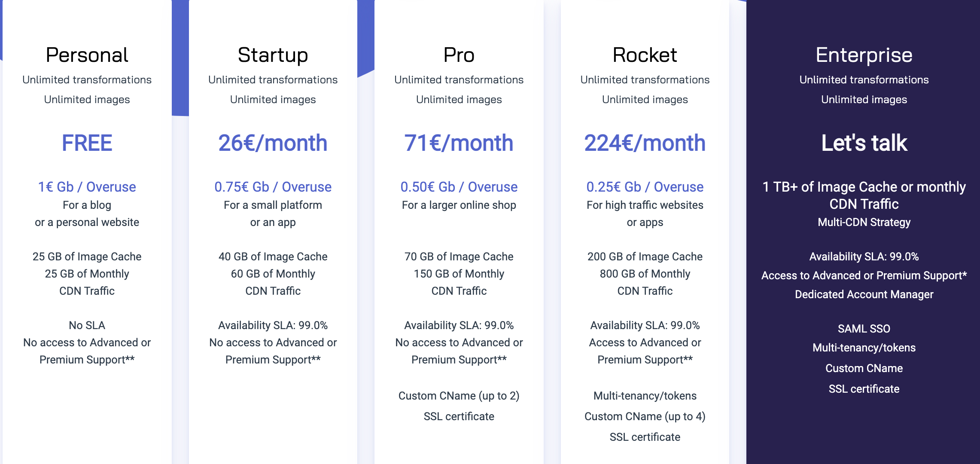Click "SAML SSO" in the Enterprise plan
Screen dimensions: 980x464
coord(864,329)
